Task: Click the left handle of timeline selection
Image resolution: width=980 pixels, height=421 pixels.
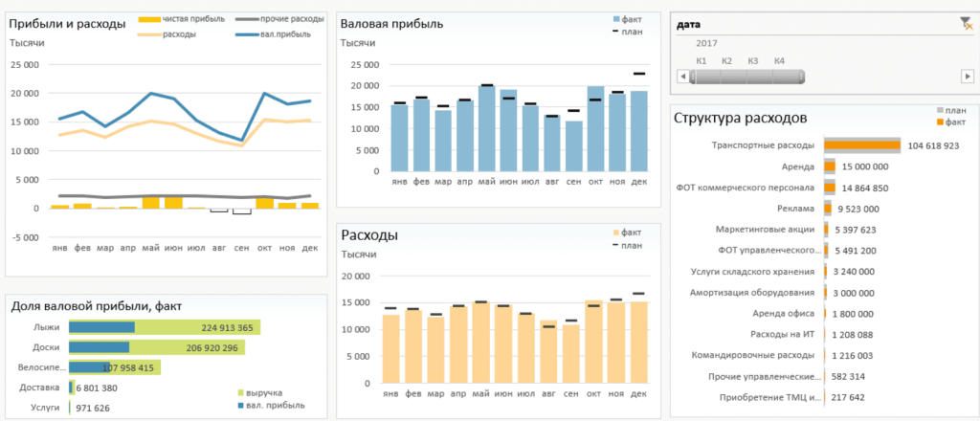Action: (x=693, y=76)
